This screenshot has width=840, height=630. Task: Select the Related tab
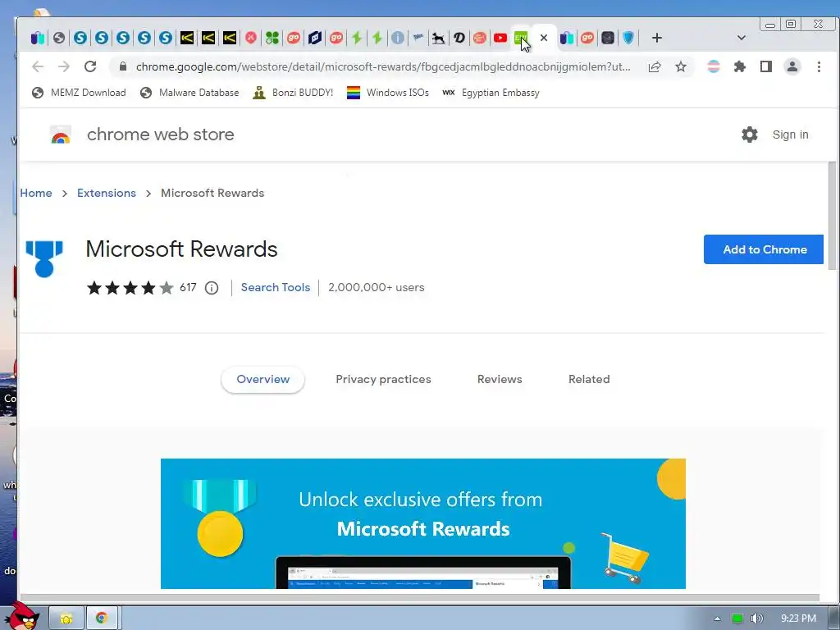pos(589,379)
